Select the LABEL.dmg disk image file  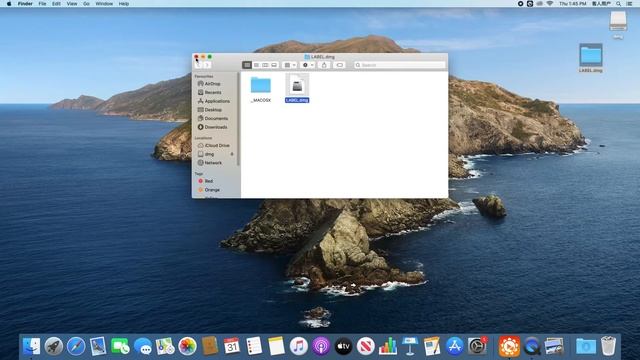[x=297, y=88]
